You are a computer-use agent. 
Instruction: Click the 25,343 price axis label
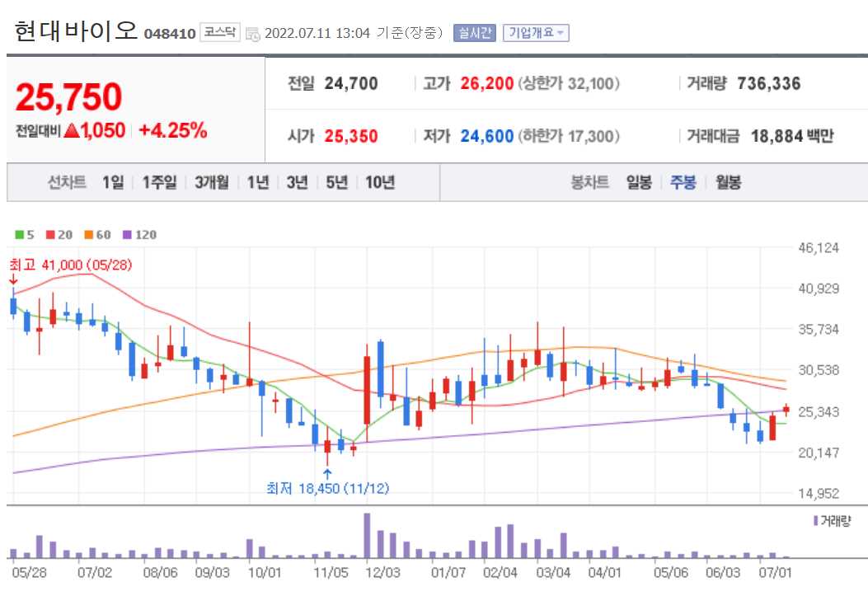pos(819,412)
